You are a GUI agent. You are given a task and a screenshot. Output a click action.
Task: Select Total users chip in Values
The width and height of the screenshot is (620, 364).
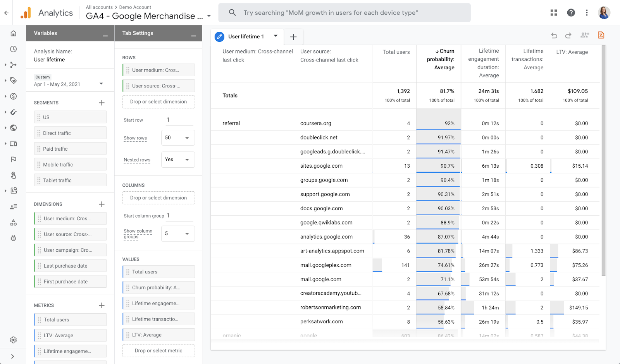(x=158, y=271)
